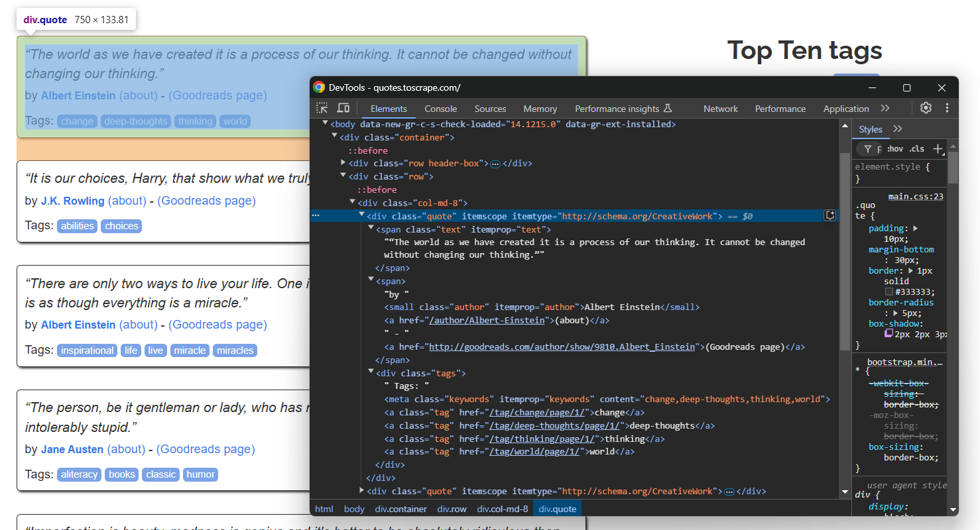This screenshot has height=530, width=980.
Task: Expand the collapsed row header-box div
Action: point(343,163)
